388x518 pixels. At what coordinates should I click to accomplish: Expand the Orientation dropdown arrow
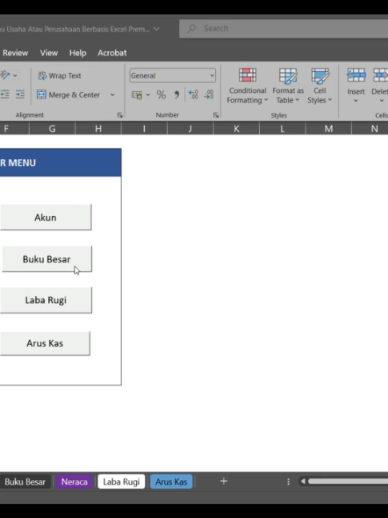click(15, 76)
